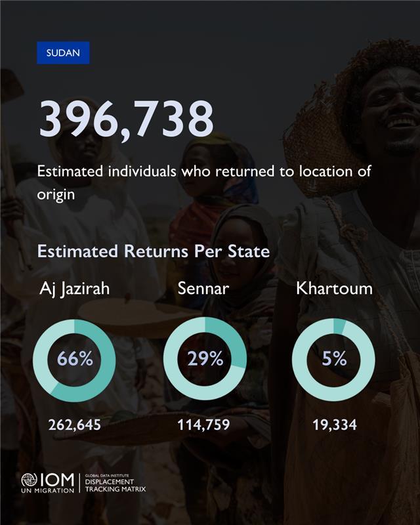This screenshot has height=525, width=420.
Task: Click the Aj Jazirah state label
Action: coord(73,289)
